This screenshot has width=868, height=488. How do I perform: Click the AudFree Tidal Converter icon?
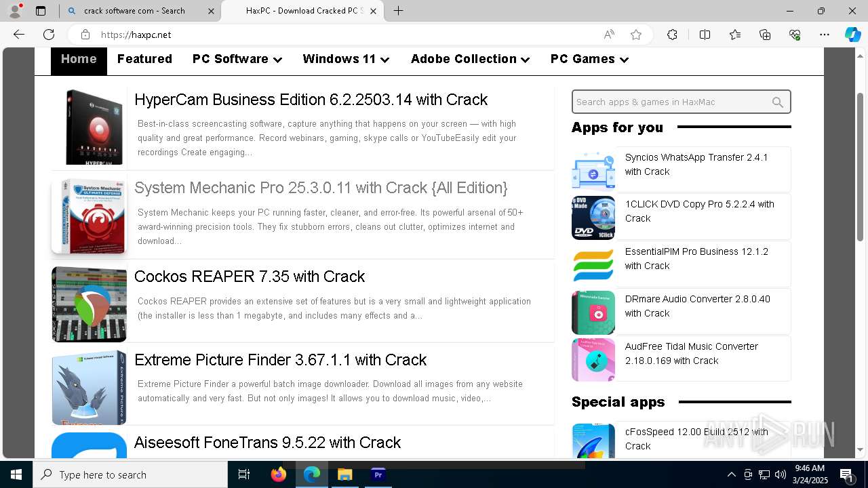593,360
